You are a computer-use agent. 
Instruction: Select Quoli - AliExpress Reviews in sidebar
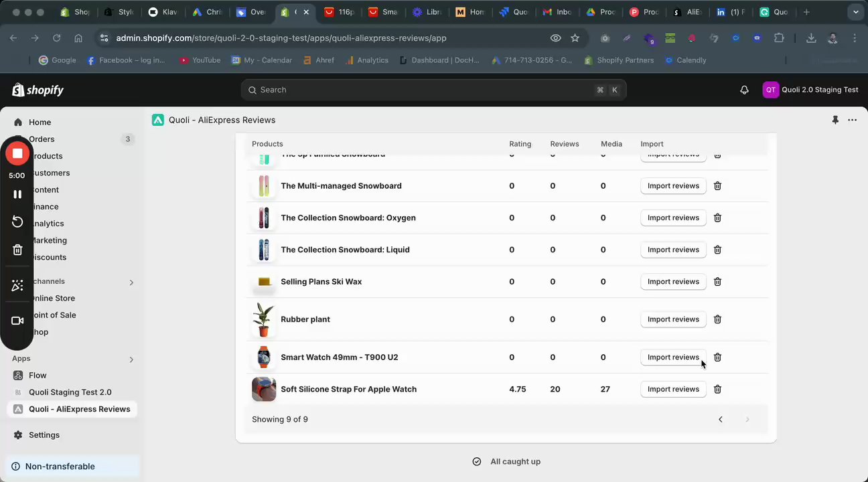point(72,409)
